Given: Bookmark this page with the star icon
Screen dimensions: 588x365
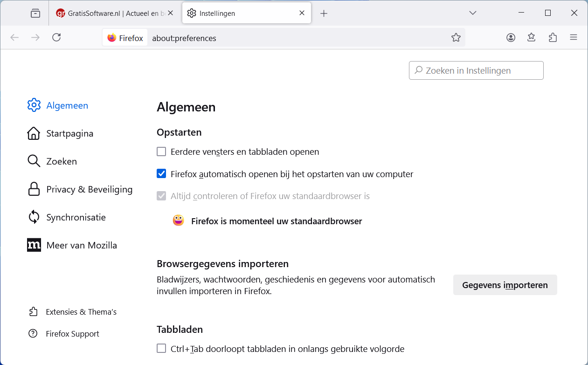Looking at the screenshot, I should tap(456, 38).
